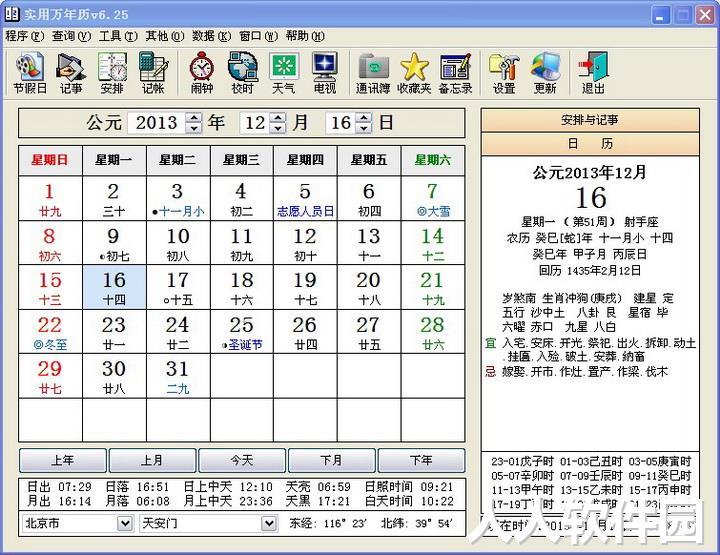Screen dimensions: 720x555
Task: Click the 日出 07:29 sunrise text
Action: pyautogui.click(x=59, y=487)
